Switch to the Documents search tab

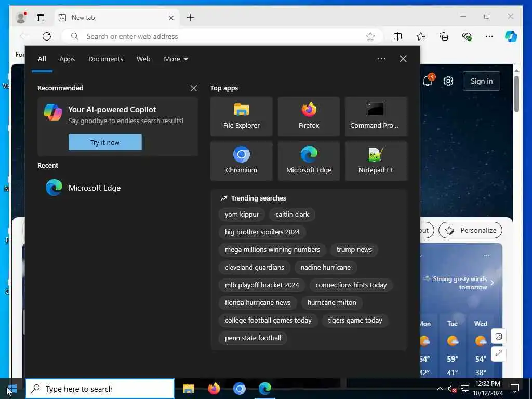[x=105, y=59]
